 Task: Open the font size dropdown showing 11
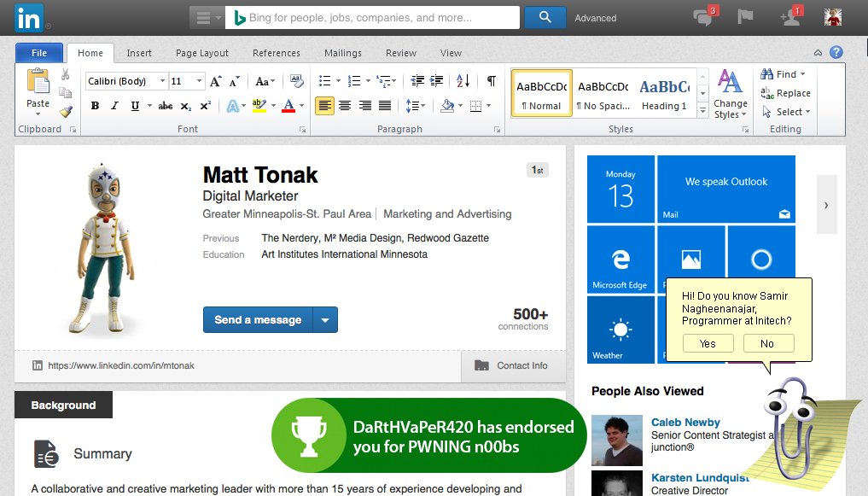click(199, 81)
